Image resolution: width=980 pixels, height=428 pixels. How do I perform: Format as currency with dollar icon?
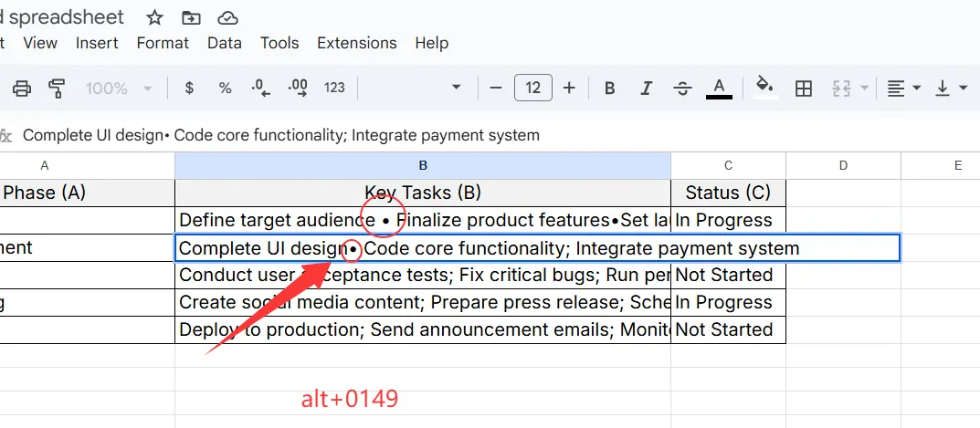(189, 88)
